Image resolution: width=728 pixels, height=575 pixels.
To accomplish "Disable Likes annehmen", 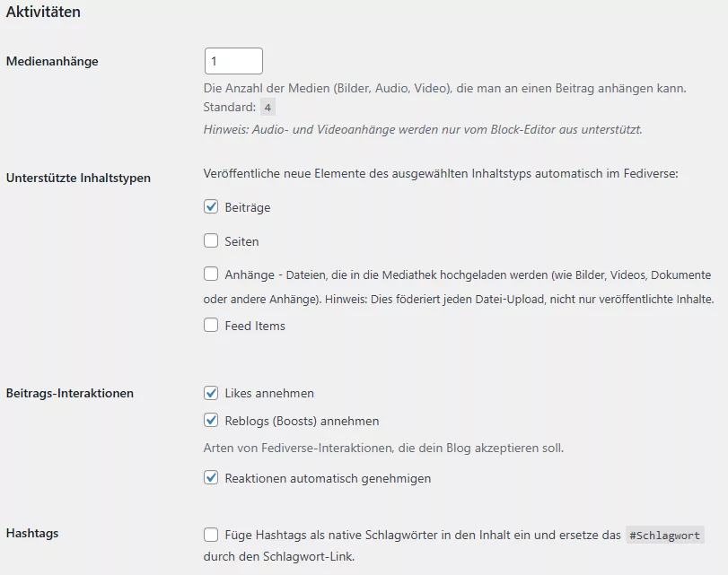I will coord(210,393).
